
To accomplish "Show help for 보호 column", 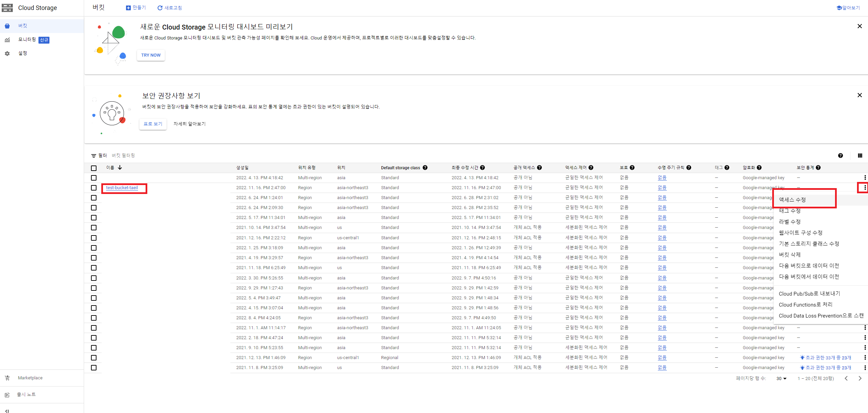I will point(632,168).
